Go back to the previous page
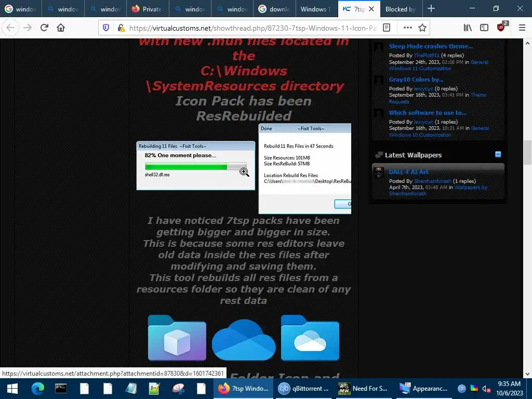532x399 pixels. pyautogui.click(x=10, y=28)
